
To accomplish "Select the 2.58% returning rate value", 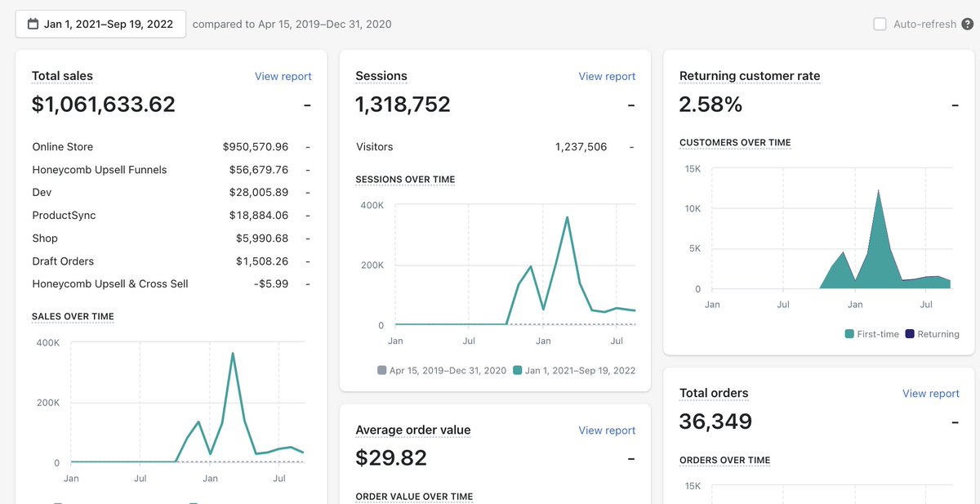I will (x=710, y=105).
